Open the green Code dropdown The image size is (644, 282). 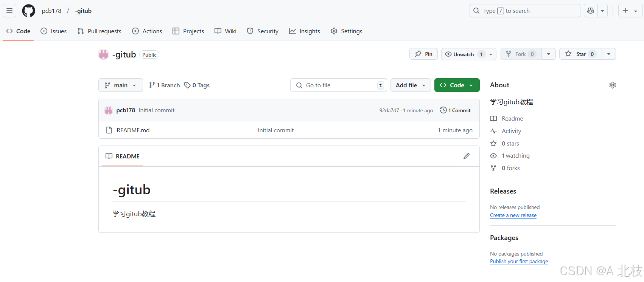[x=457, y=85]
